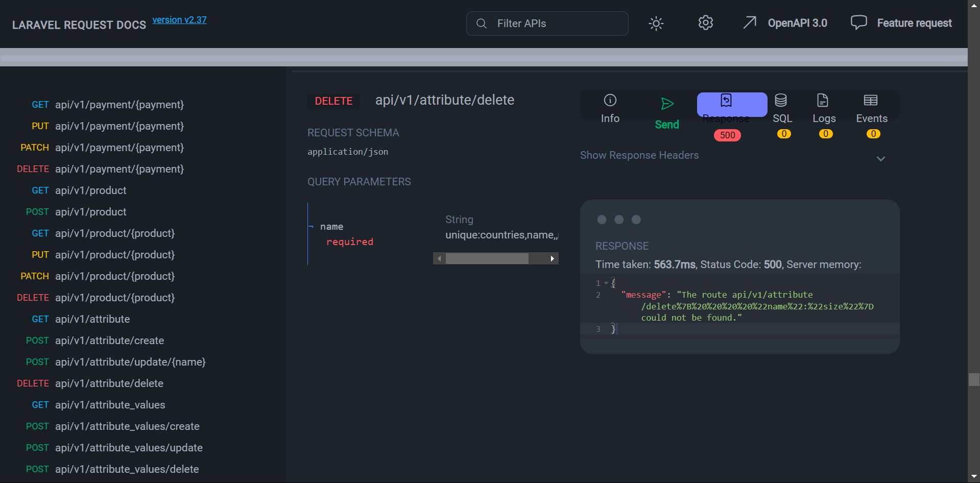The width and height of the screenshot is (980, 483).
Task: Click the horizontal scrollbar thumb under name rules
Action: click(x=487, y=259)
